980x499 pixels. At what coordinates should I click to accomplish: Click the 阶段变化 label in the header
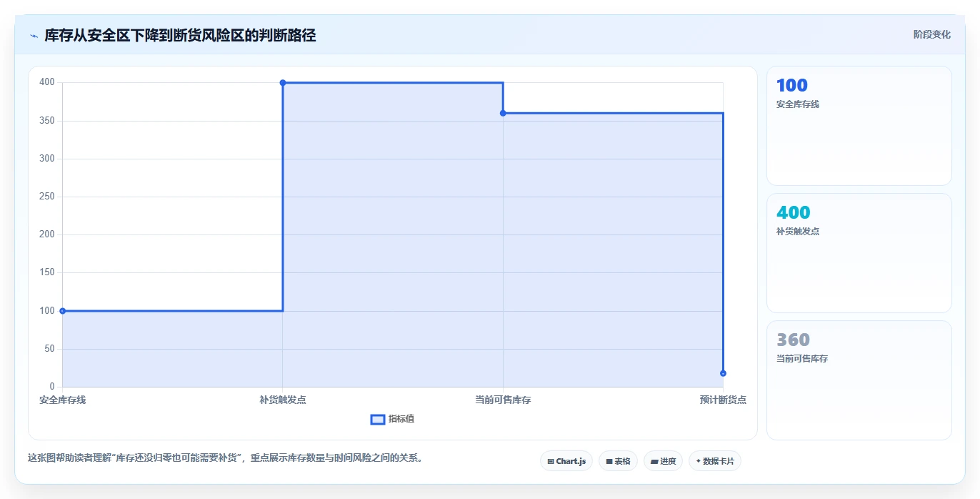(932, 34)
